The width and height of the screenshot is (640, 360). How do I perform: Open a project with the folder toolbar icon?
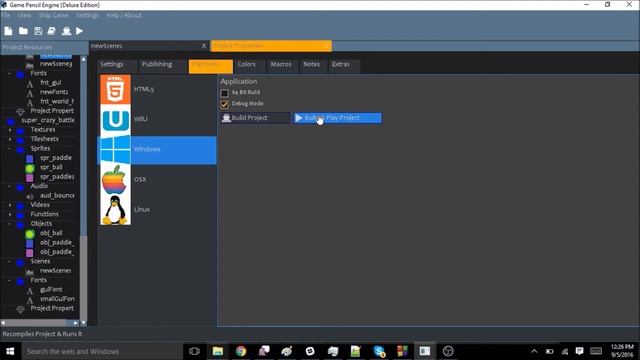click(x=23, y=31)
